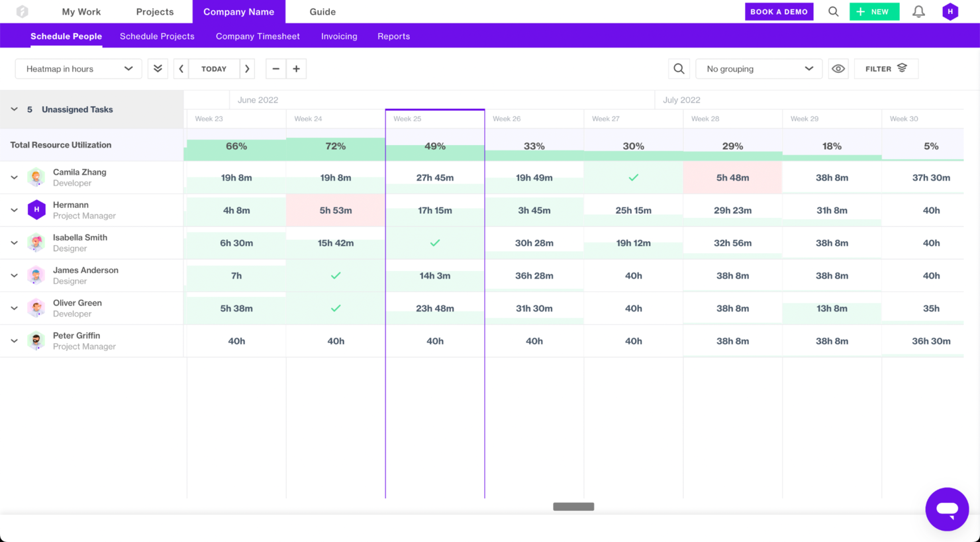Switch to Schedule Projects
This screenshot has width=980, height=542.
point(157,36)
